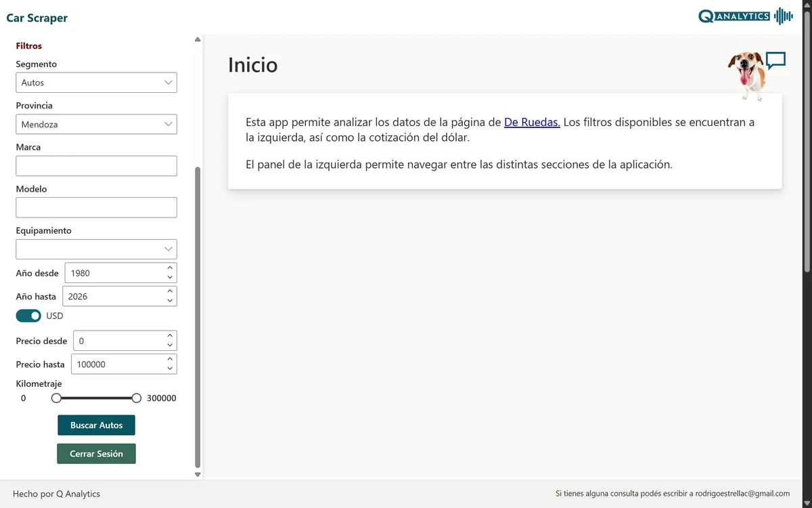This screenshot has height=508, width=812.
Task: Click the Hecho por Q Analytics footer text
Action: [56, 494]
